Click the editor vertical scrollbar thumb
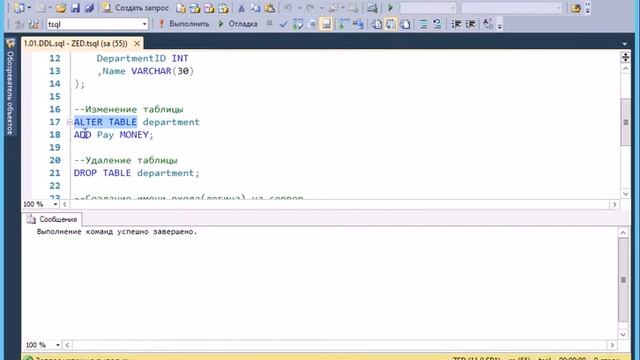Image resolution: width=640 pixels, height=360 pixels. 625,122
